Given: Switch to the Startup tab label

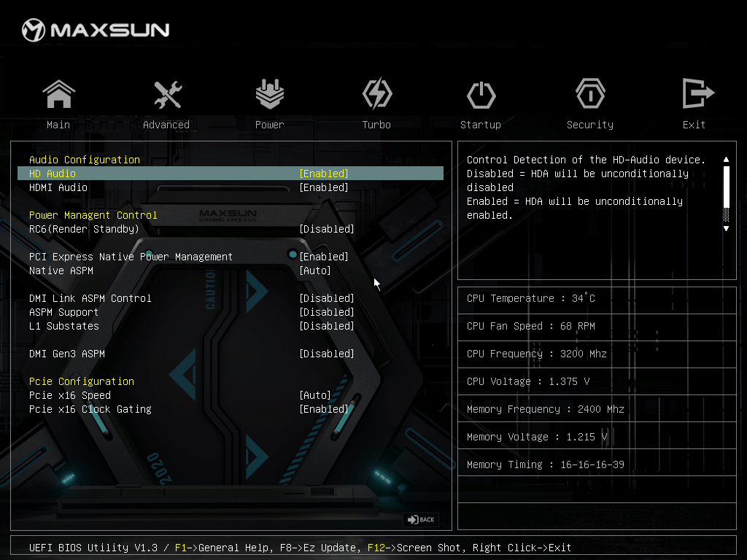Looking at the screenshot, I should pyautogui.click(x=481, y=125).
